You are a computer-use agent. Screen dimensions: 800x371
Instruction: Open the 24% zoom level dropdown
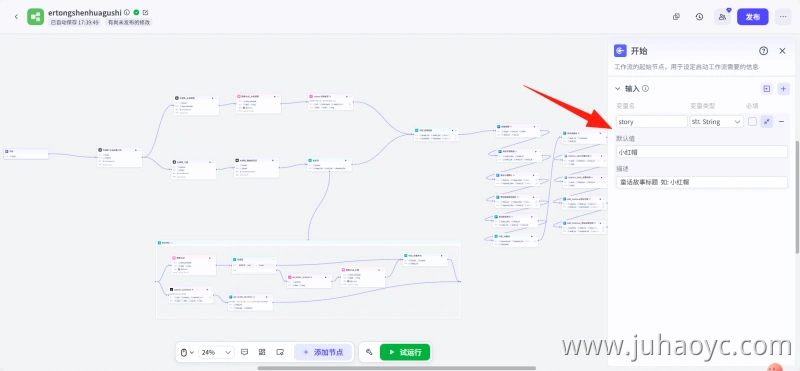(x=216, y=352)
